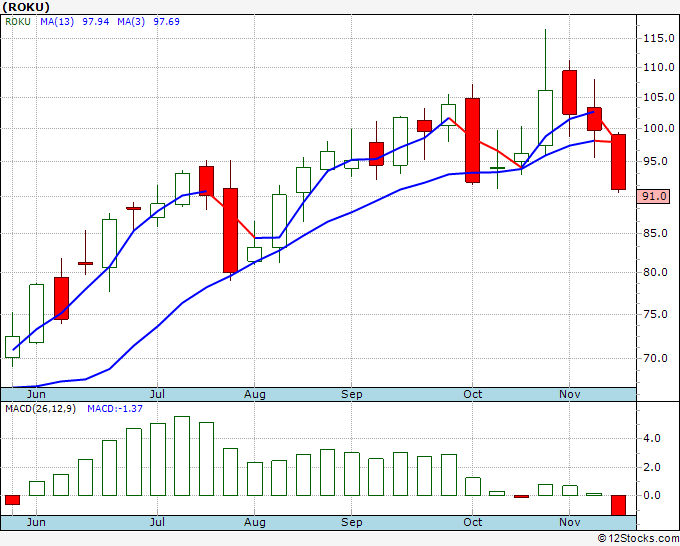Click the 80.0 price axis label
The image size is (680, 546).
click(655, 272)
